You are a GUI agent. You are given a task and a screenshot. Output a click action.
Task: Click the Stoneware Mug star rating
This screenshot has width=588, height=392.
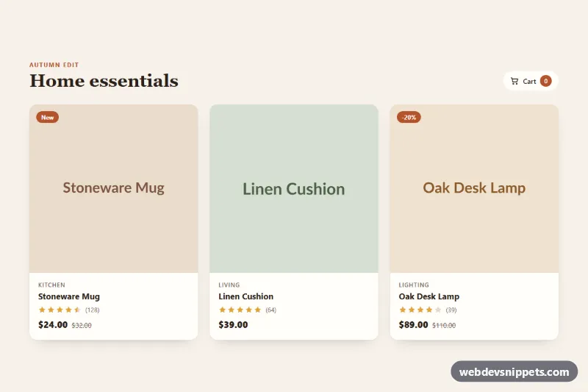60,310
